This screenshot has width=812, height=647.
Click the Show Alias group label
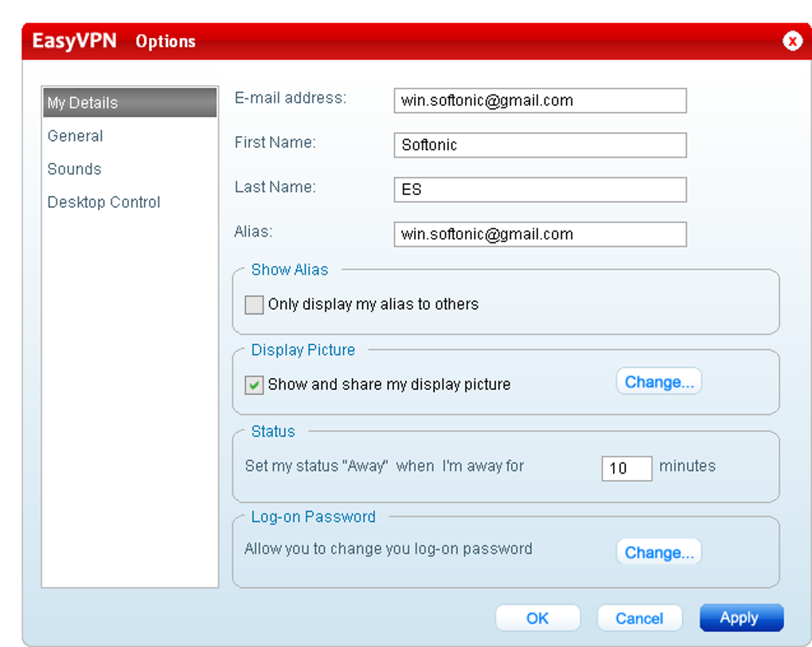(290, 270)
